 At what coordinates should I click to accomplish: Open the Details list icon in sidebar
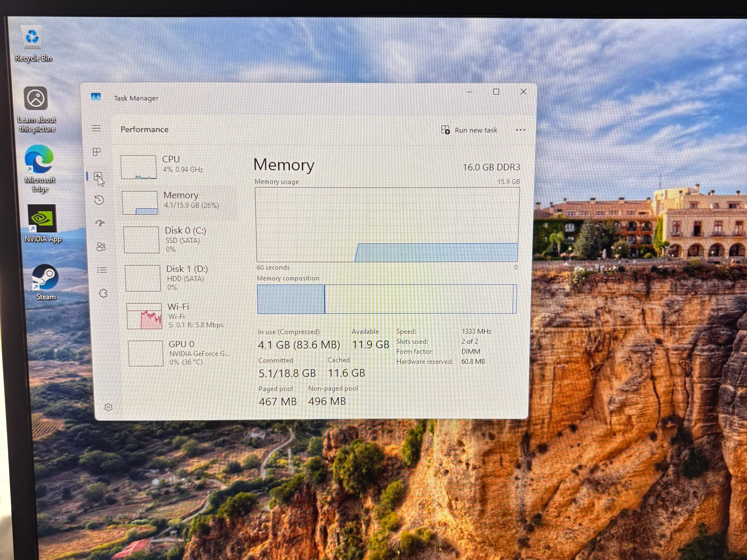point(102,270)
